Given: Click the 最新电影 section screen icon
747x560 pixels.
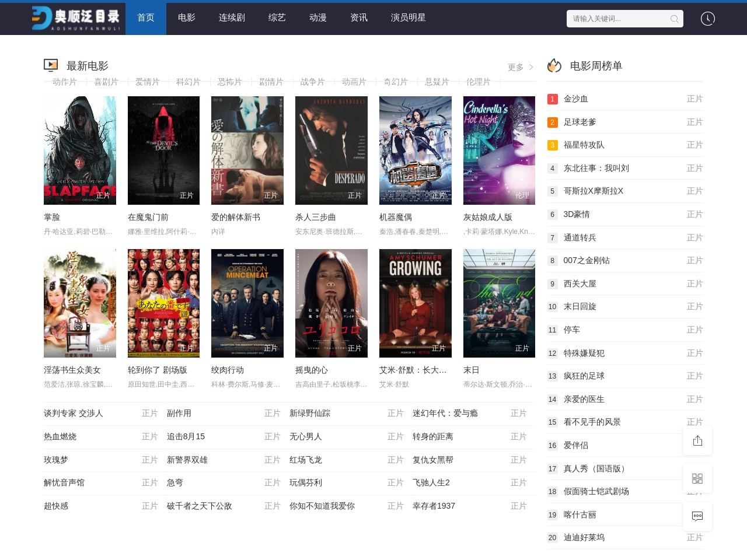Looking at the screenshot, I should [x=51, y=65].
